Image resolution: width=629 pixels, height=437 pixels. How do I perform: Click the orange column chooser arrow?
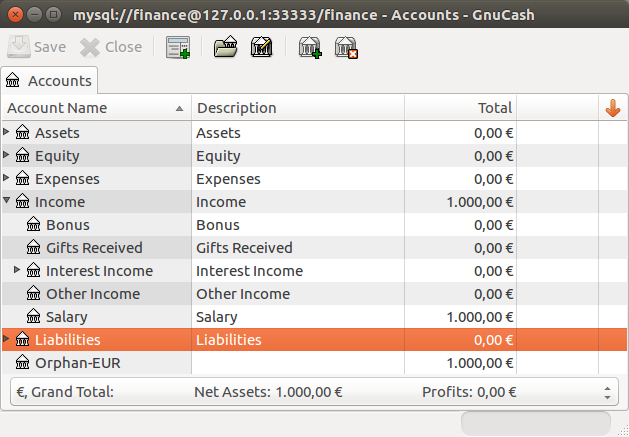point(613,108)
